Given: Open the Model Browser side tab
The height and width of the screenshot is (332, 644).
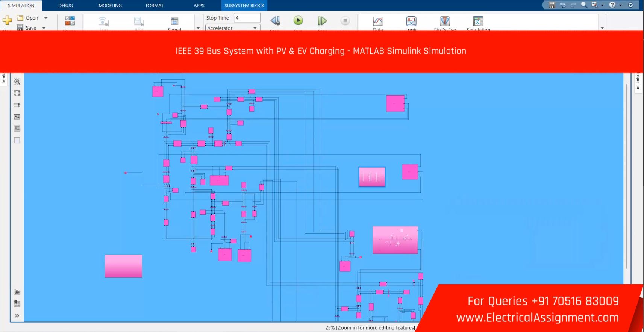Looking at the screenshot, I should coord(4,78).
